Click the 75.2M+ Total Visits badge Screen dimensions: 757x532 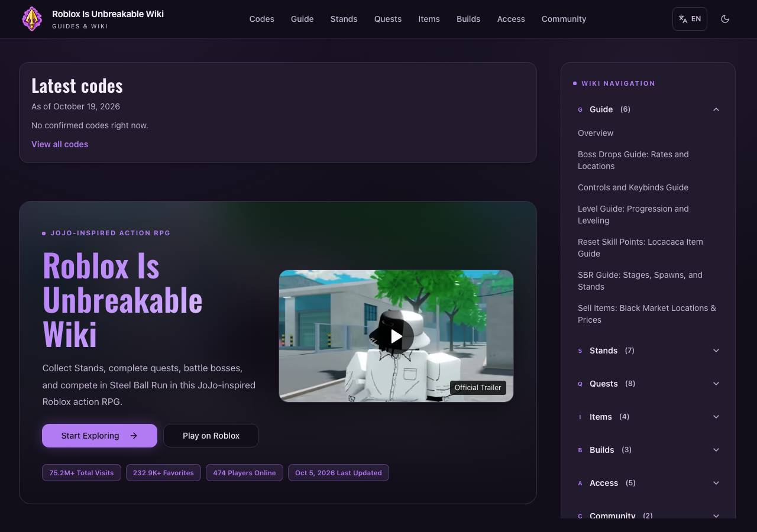point(82,473)
